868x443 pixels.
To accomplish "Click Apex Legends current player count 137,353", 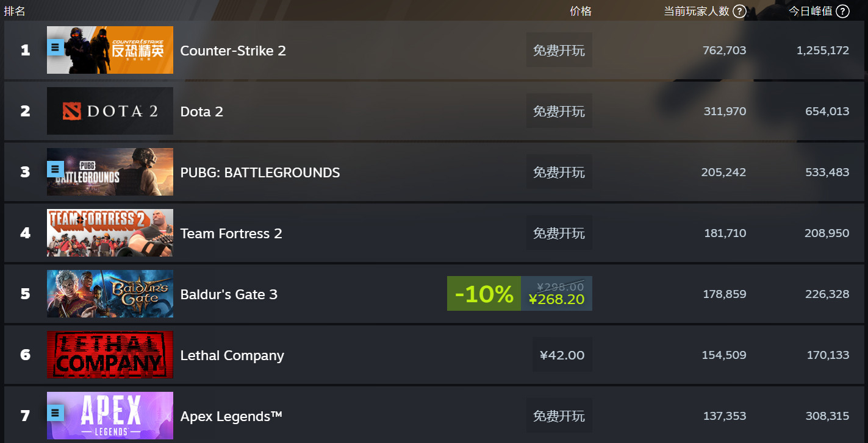I will [724, 416].
